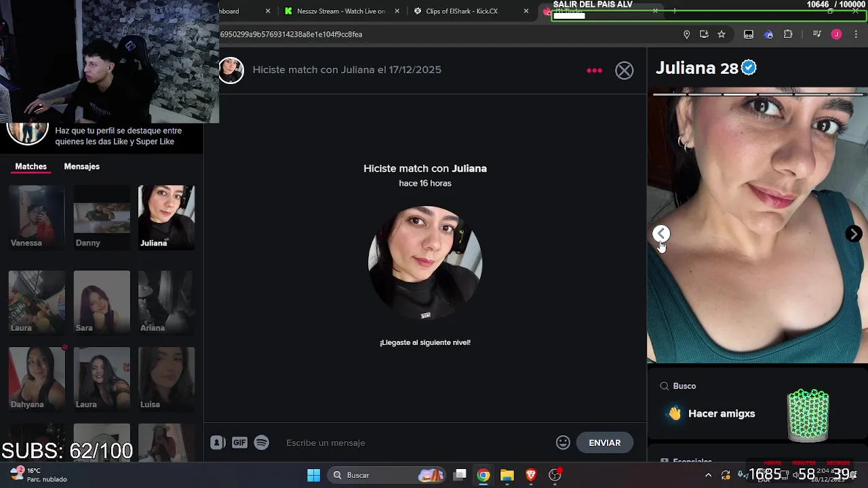Open the Spotify share icon in message bar
The width and height of the screenshot is (868, 488).
tap(261, 443)
